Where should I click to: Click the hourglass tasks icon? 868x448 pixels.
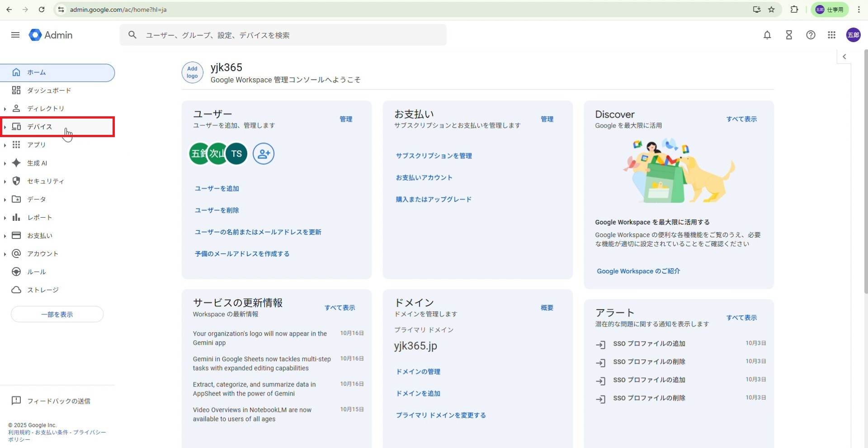[789, 35]
